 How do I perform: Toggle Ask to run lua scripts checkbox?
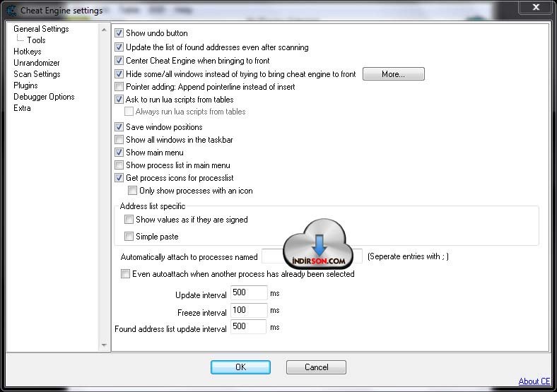click(x=119, y=99)
